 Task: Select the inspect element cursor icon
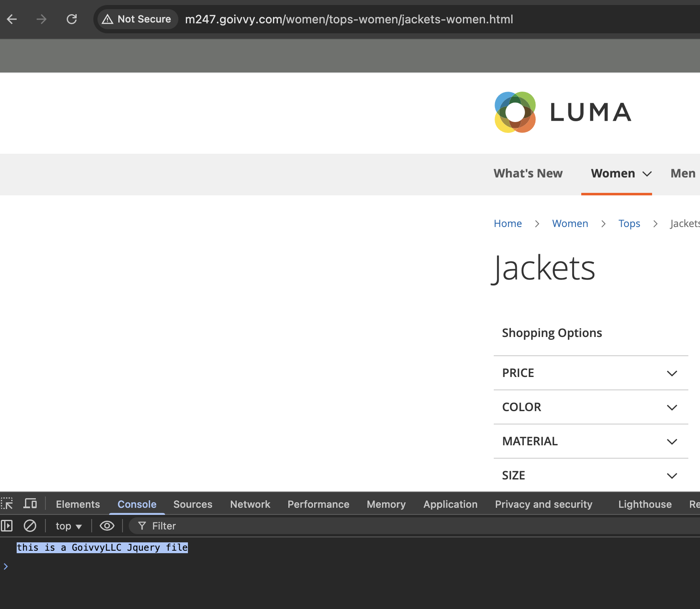tap(7, 504)
